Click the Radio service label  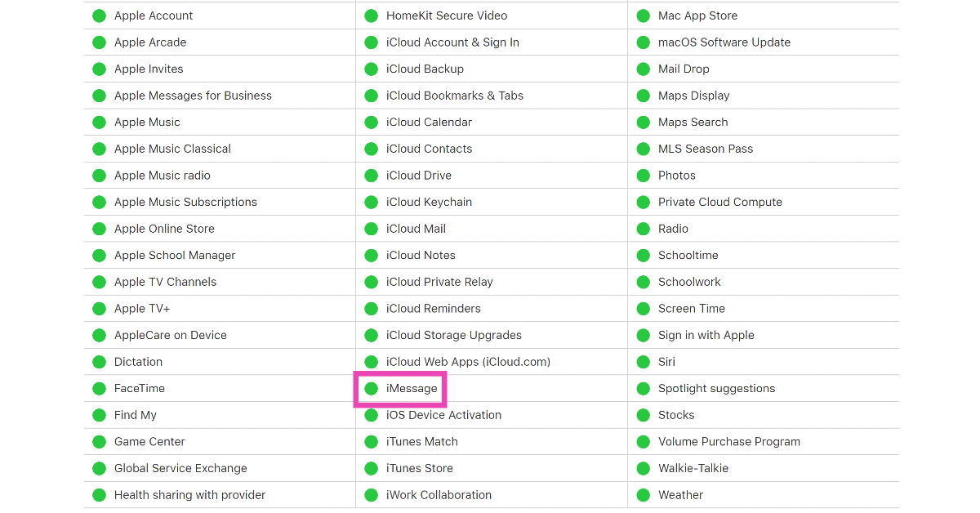coord(673,229)
